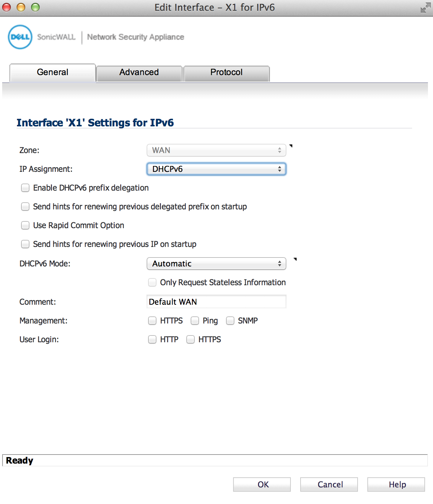The height and width of the screenshot is (504, 433).
Task: Check the SNMP management option
Action: [230, 321]
